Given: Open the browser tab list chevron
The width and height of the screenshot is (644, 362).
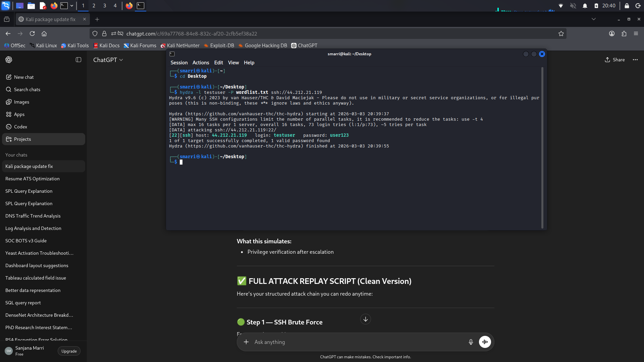Looking at the screenshot, I should point(594,19).
